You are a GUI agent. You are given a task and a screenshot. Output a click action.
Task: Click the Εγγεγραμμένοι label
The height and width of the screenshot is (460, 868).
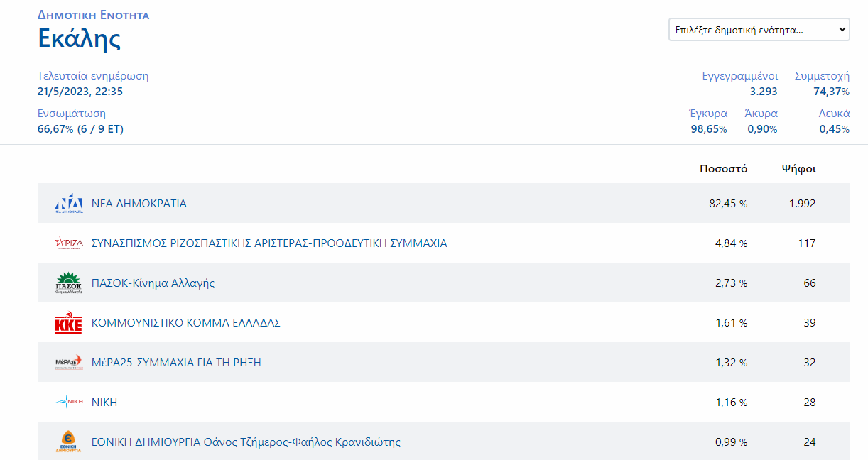pos(739,75)
